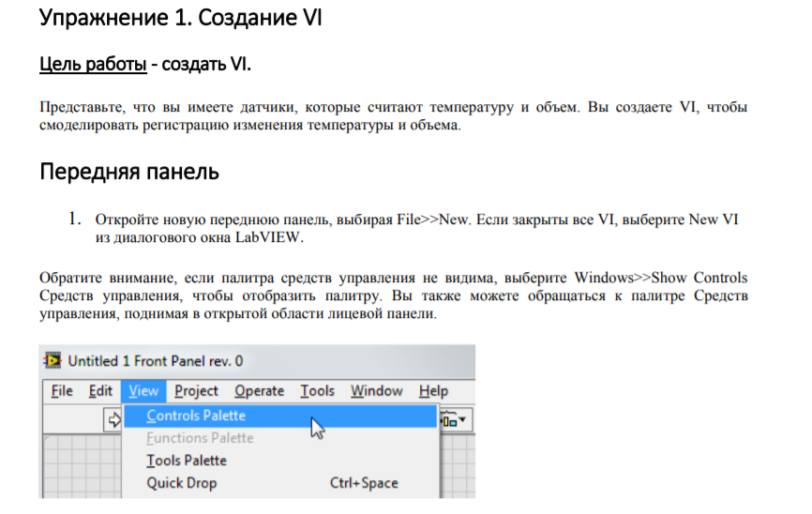
Task: Open the Edit menu
Action: tap(100, 391)
